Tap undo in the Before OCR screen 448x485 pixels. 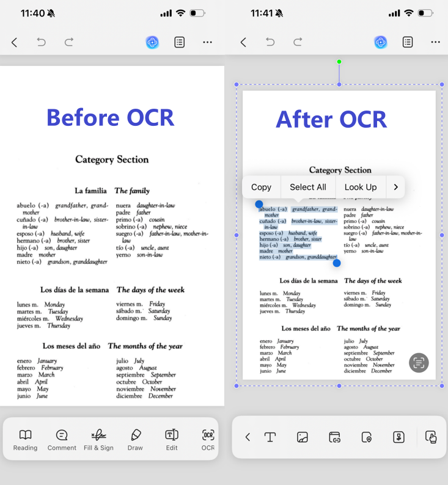click(41, 42)
